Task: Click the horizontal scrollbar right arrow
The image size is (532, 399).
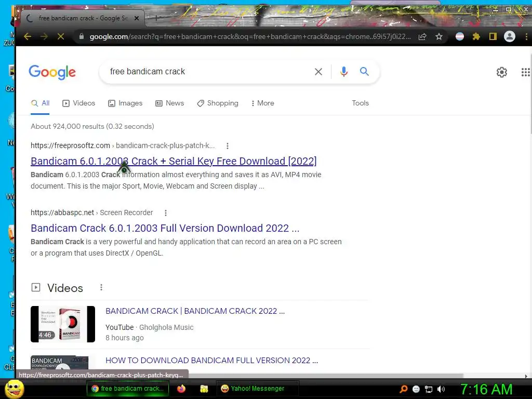Action: click(526, 376)
